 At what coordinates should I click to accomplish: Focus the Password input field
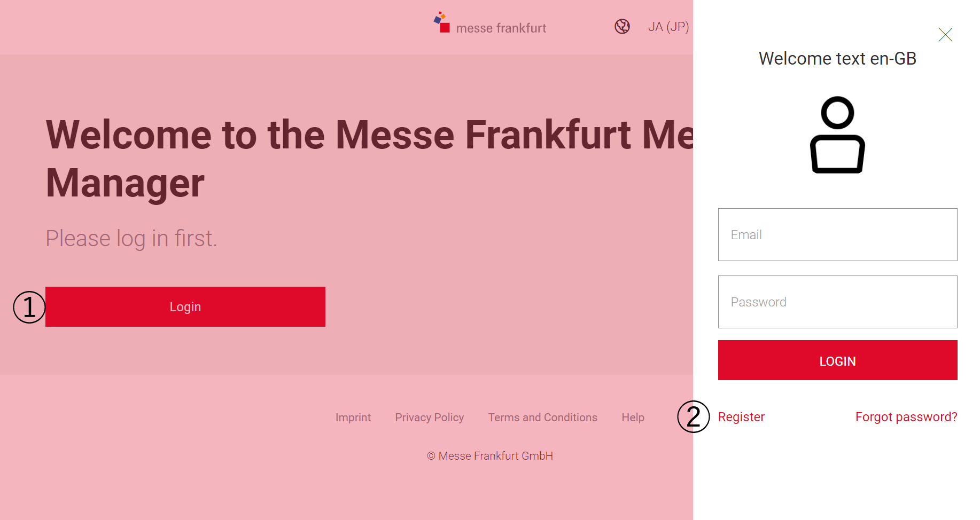837,302
